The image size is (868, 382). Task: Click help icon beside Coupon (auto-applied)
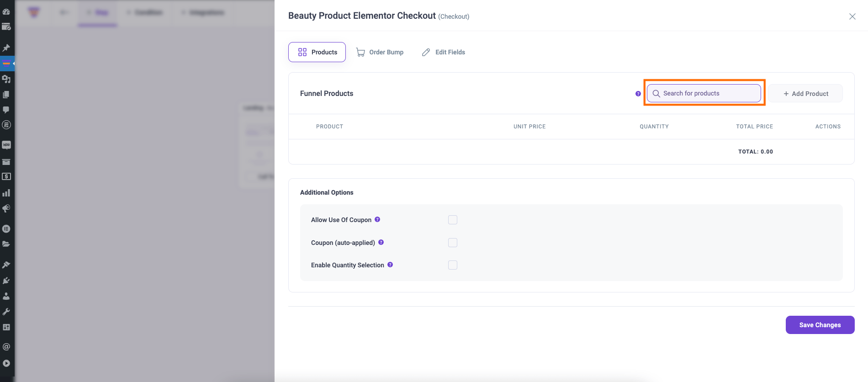381,242
